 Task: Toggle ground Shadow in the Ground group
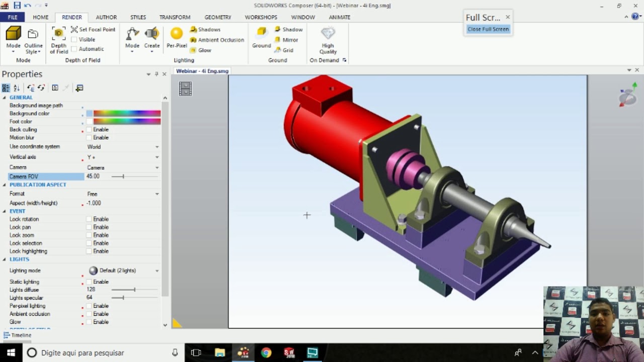click(288, 30)
